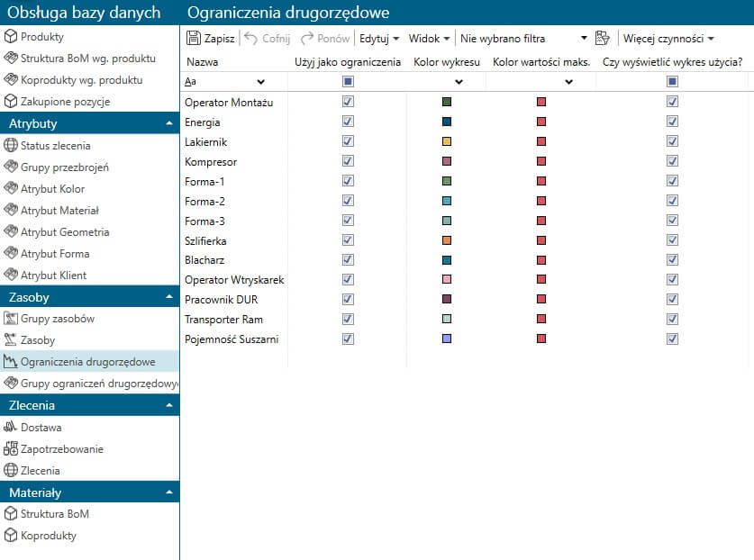The height and width of the screenshot is (560, 754).
Task: Sort by Kolor wartości maks. column header
Action: [541, 62]
